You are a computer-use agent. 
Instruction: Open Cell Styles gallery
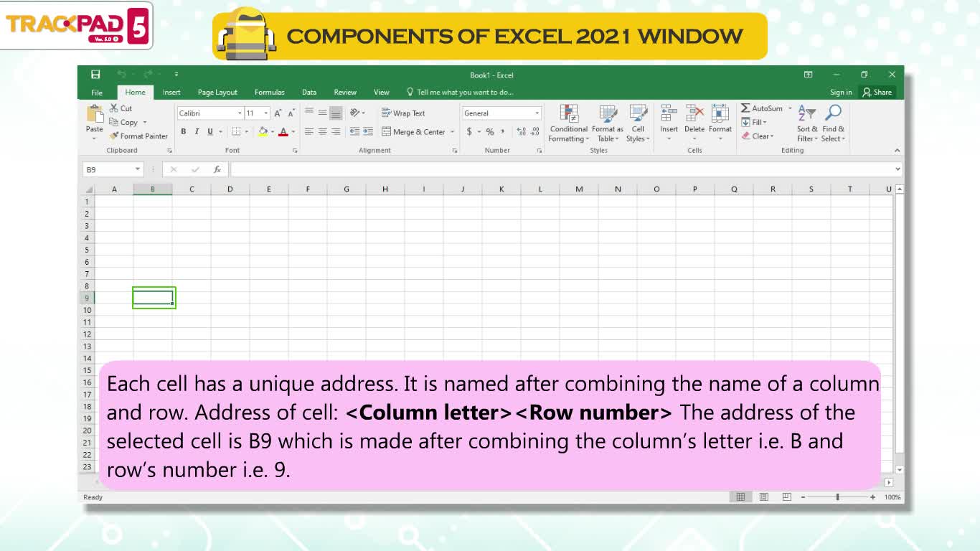[x=638, y=123]
